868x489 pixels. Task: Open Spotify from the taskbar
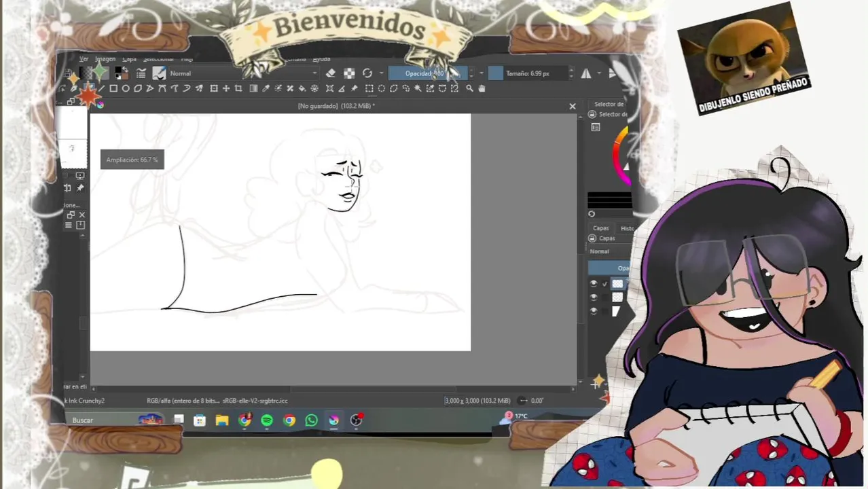267,420
